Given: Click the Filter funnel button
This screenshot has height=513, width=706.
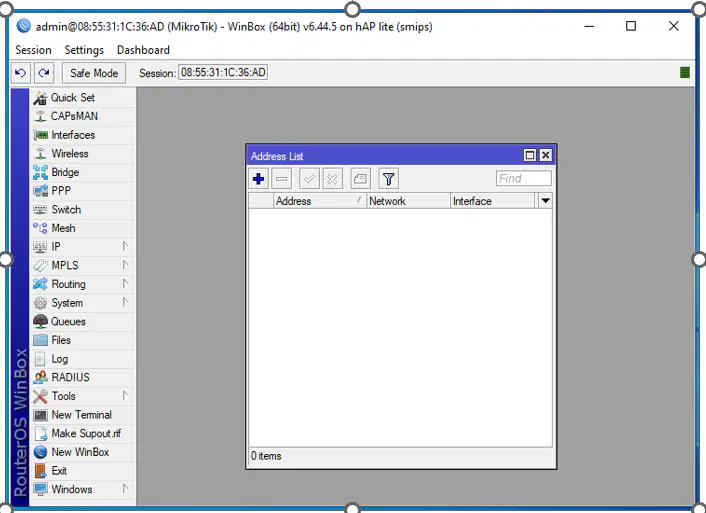Looking at the screenshot, I should click(x=389, y=179).
